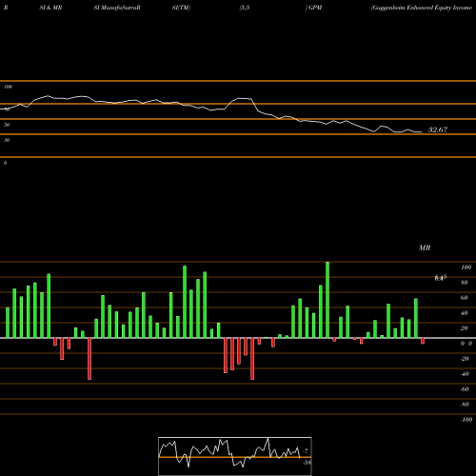
Task: Click the '(5,5' parameter text
Action: (245, 8)
